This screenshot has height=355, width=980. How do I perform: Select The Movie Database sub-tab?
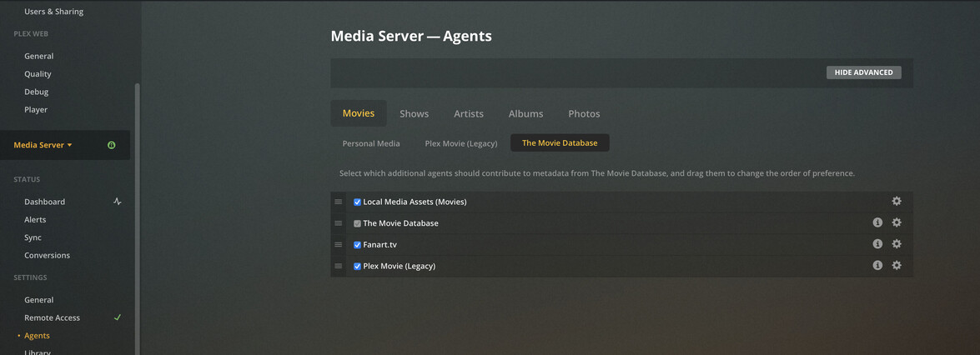click(x=560, y=142)
